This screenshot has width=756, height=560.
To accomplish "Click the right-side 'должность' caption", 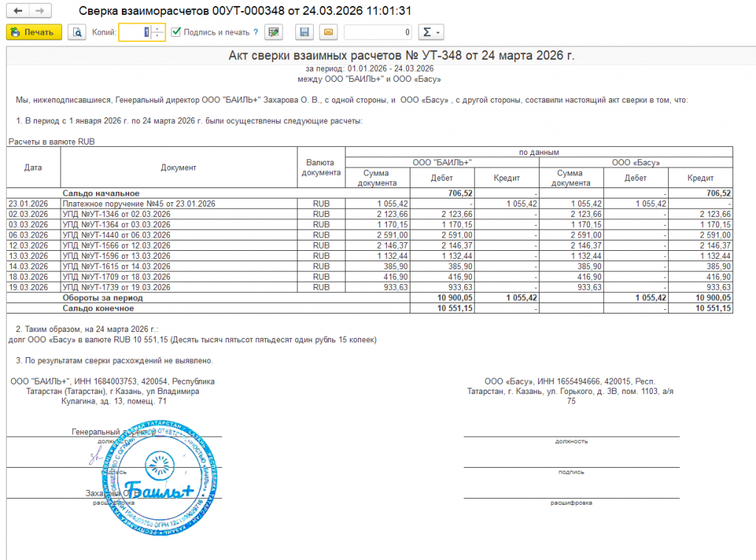I will [x=571, y=441].
